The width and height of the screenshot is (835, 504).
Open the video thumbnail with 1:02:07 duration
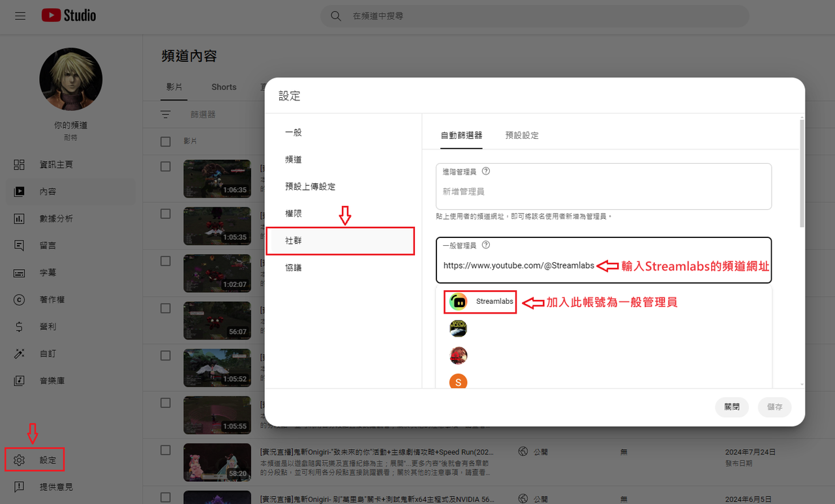tap(217, 273)
